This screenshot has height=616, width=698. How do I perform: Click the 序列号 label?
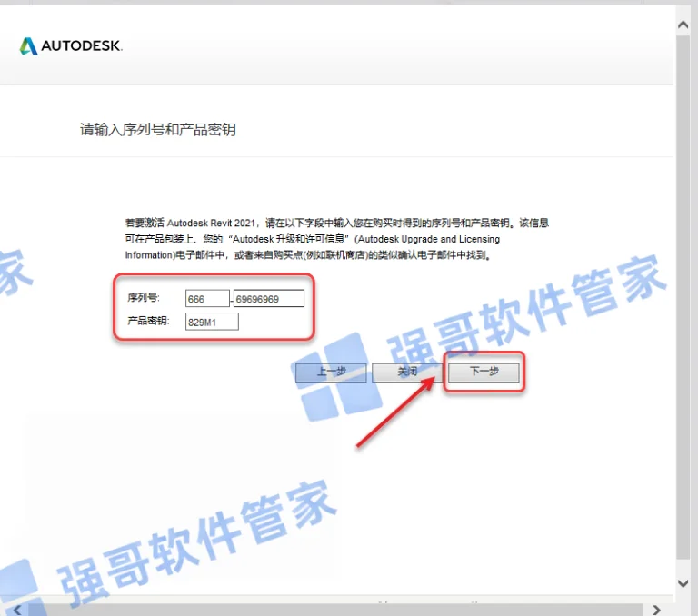tap(144, 297)
